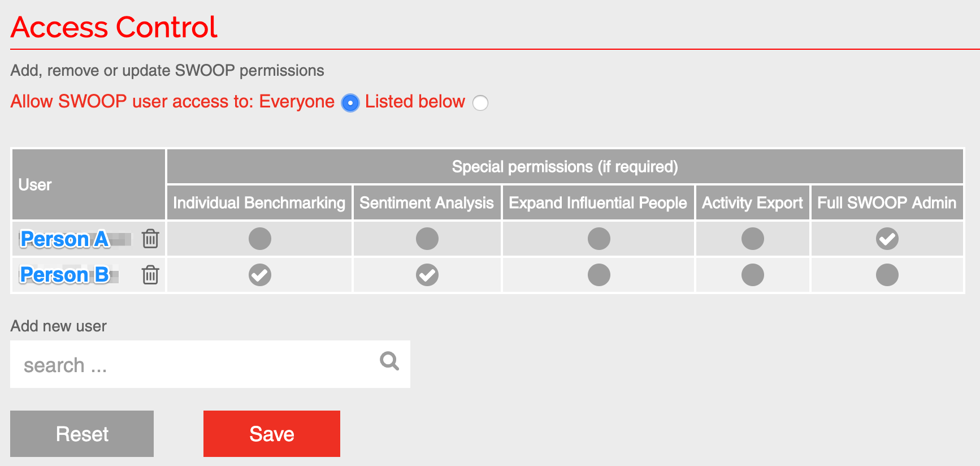Click the trash icon next to Person B

(x=150, y=275)
